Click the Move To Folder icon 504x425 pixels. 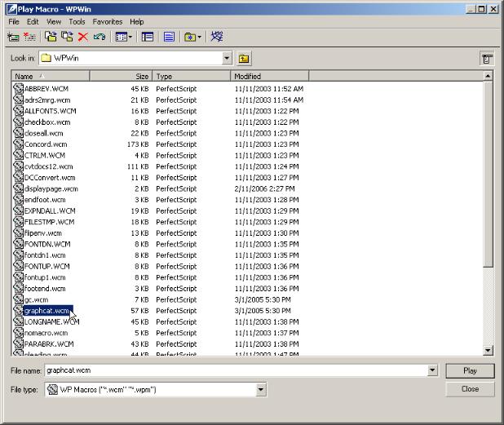(x=51, y=37)
